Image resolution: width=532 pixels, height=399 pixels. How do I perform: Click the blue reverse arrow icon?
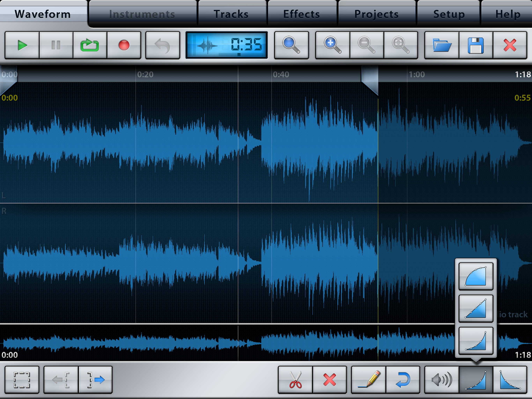pos(403,380)
